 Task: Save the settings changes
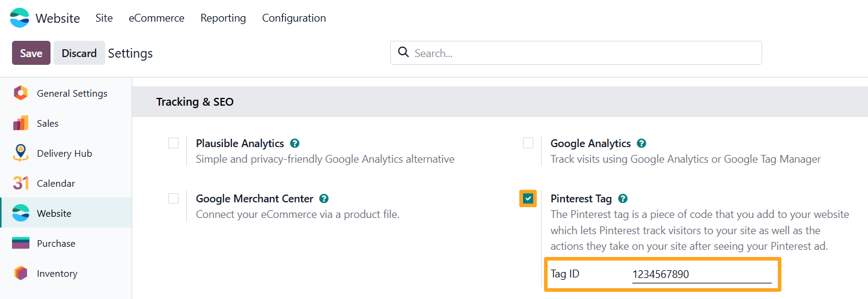pos(31,53)
